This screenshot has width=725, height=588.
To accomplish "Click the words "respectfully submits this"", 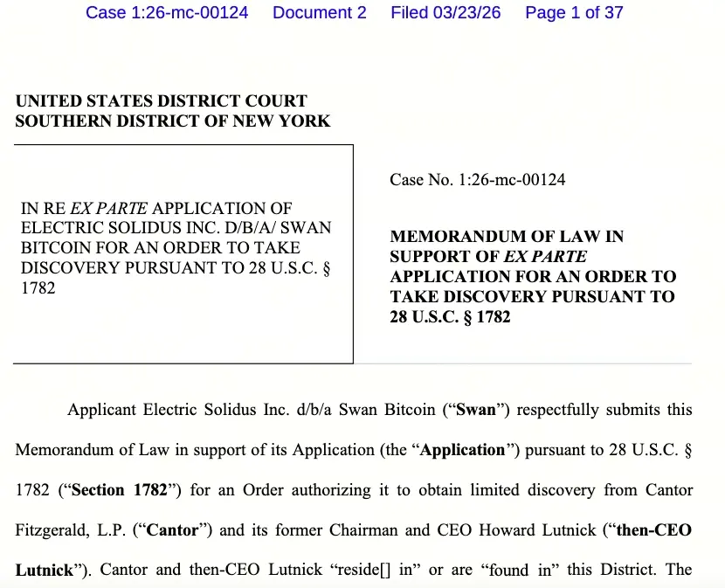I will [604, 410].
